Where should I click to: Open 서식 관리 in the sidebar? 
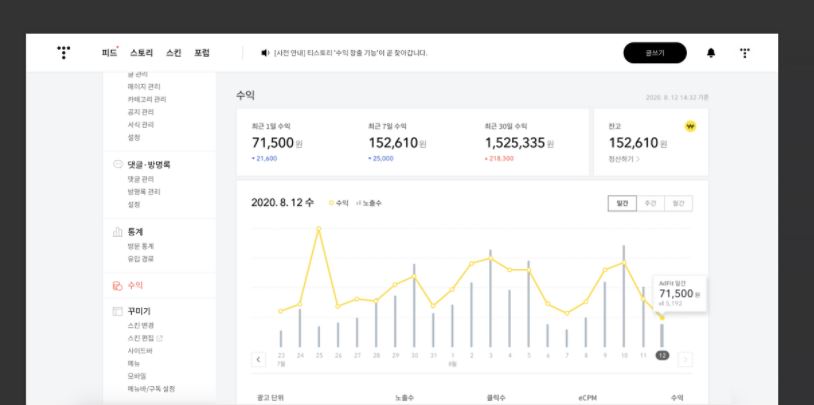click(141, 125)
